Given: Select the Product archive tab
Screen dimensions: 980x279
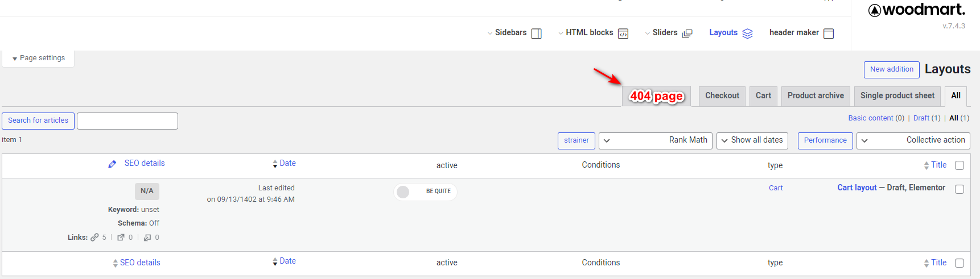Looking at the screenshot, I should coord(816,96).
